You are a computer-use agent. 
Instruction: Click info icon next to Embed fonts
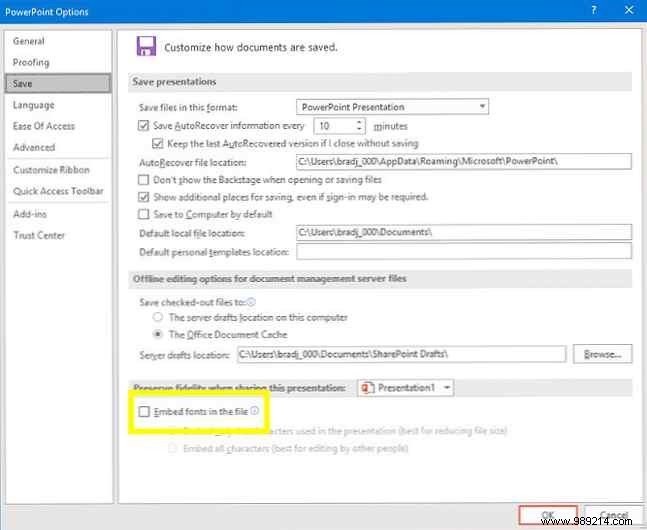point(255,410)
